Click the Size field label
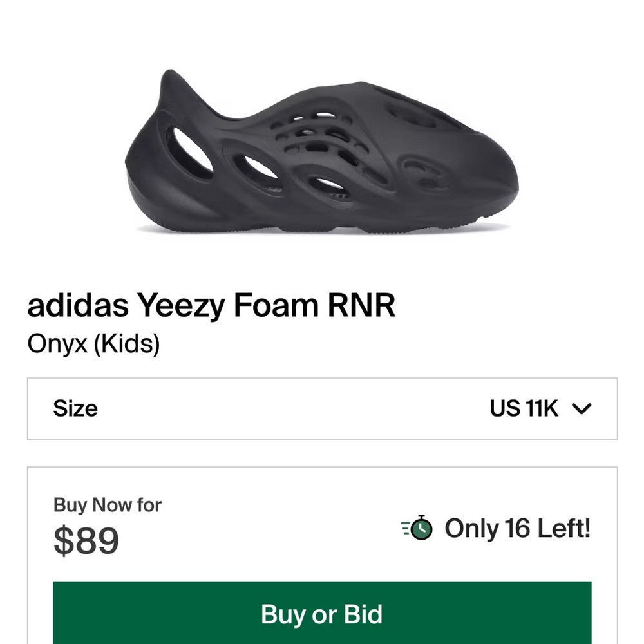 75,408
